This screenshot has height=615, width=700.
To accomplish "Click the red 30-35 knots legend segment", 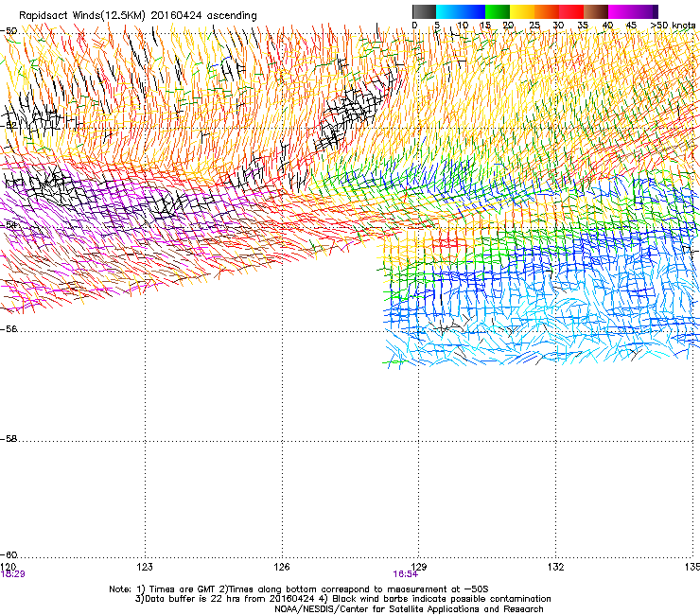I will pos(571,11).
